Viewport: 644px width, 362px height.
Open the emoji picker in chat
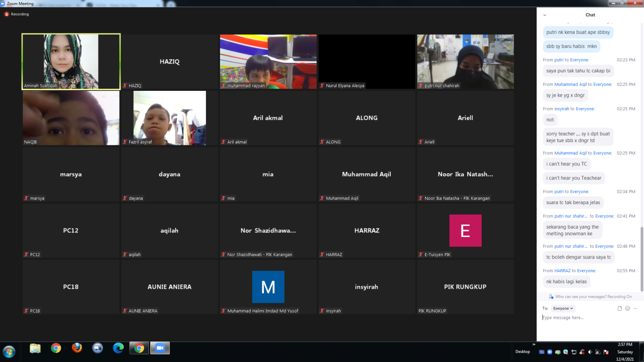[x=627, y=308]
